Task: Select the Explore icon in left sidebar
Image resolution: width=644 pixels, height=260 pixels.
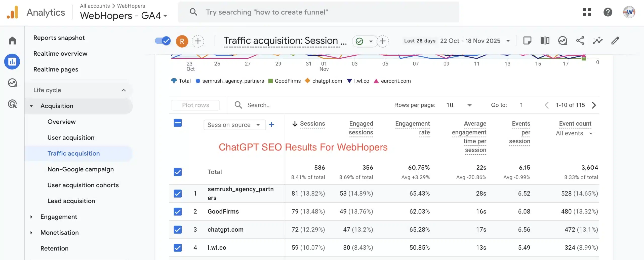Action: (12, 83)
